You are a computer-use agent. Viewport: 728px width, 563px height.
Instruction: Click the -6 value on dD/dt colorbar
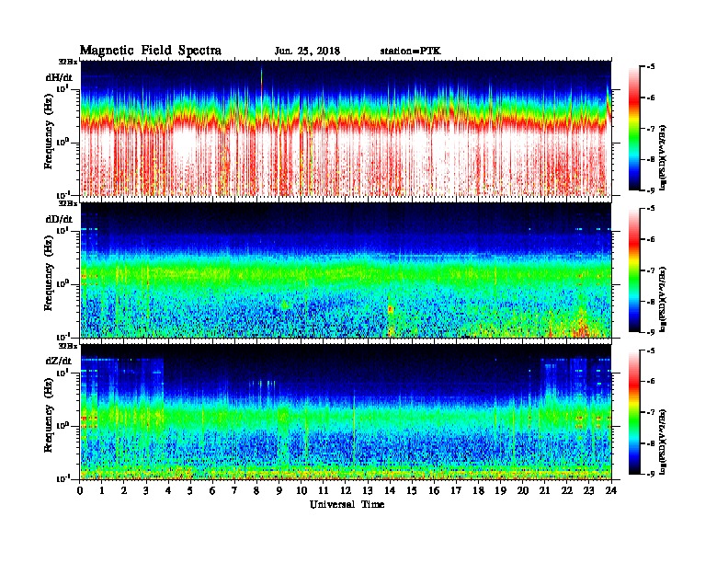coord(651,239)
